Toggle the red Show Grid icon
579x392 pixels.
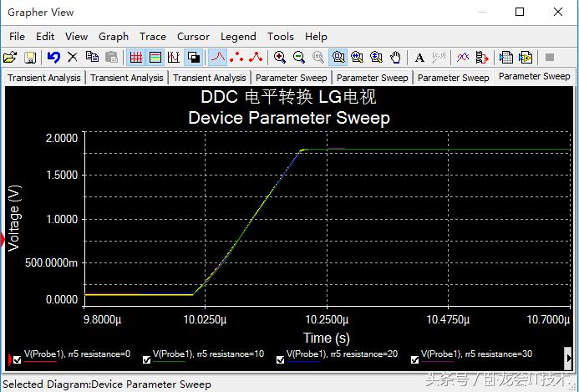click(136, 58)
